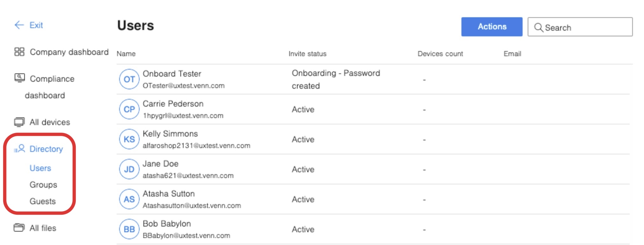Click the search magnifier icon
Screen dimensions: 644x245
pos(540,27)
